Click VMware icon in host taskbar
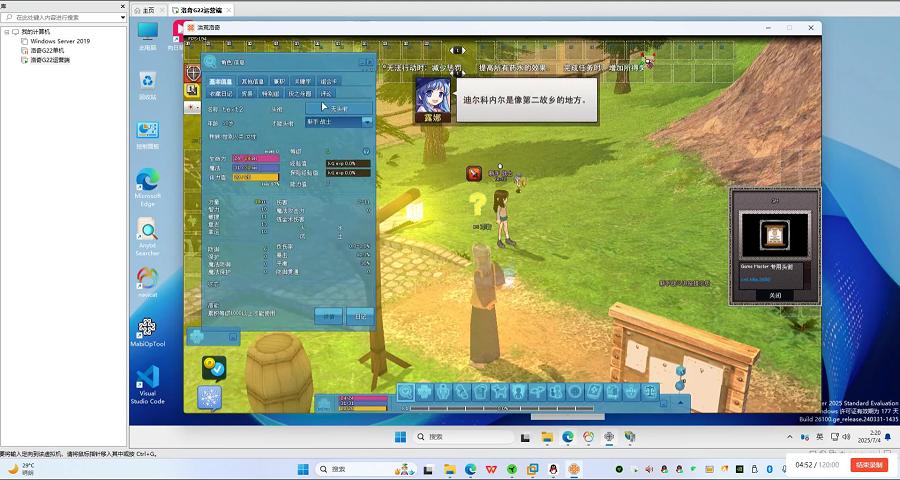The image size is (900, 480). pyautogui.click(x=532, y=469)
